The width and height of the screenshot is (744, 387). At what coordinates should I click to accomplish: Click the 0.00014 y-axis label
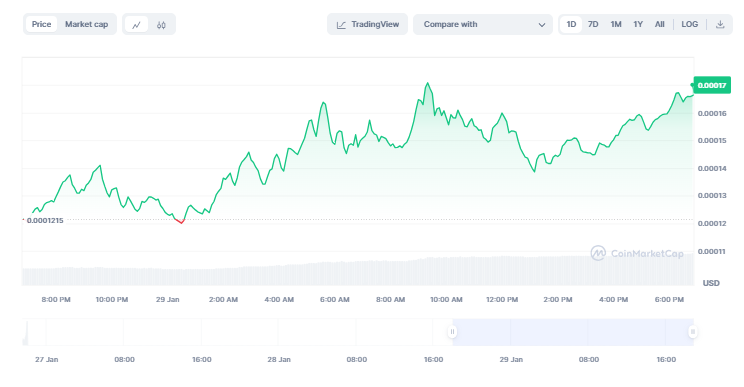[x=712, y=168]
